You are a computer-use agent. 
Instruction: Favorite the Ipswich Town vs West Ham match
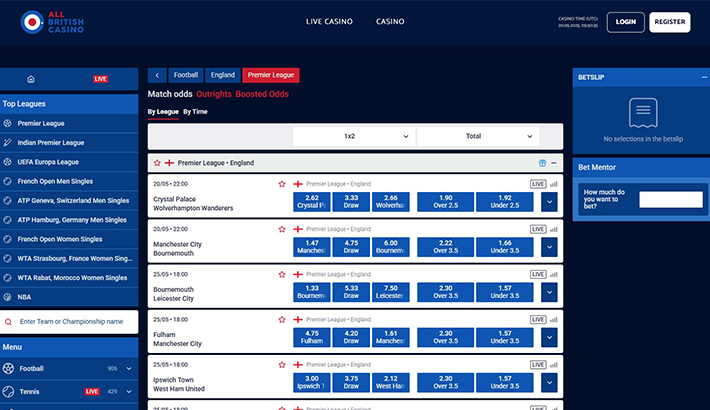tap(282, 365)
